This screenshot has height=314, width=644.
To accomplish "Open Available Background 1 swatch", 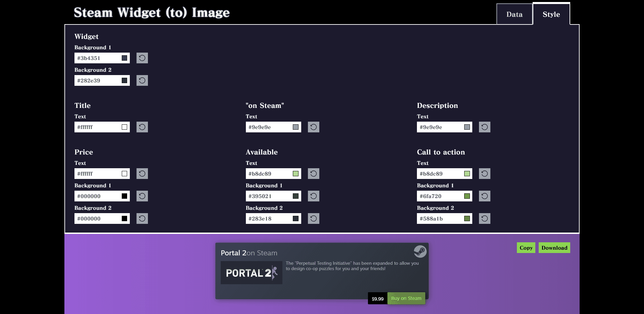I will tap(296, 196).
